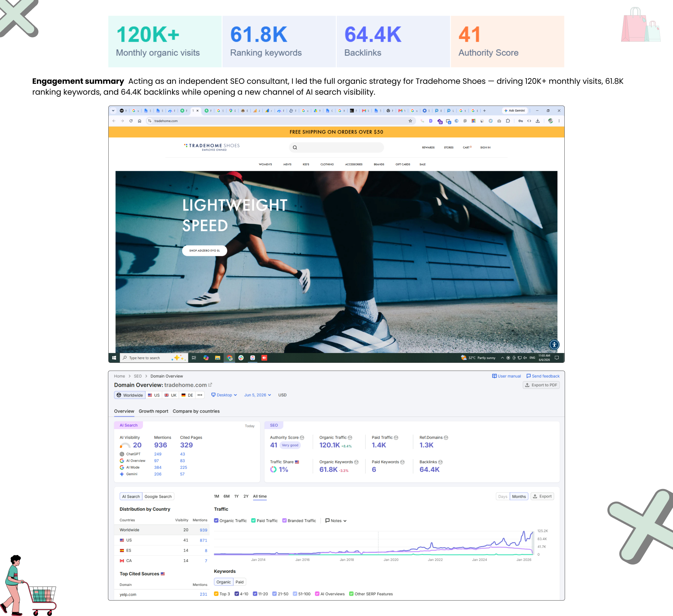Click SIGN IN on Tradehome header
Screen dimensions: 673x616
point(485,148)
